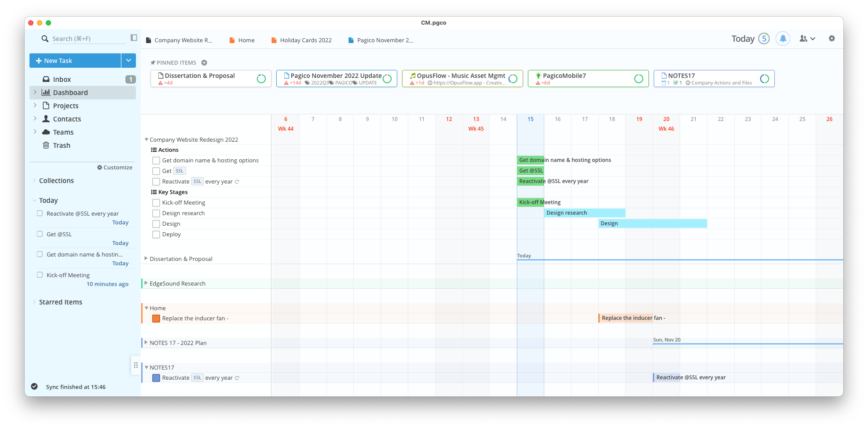Viewport: 868px width, 429px height.
Task: Open the team members dropdown
Action: point(807,39)
